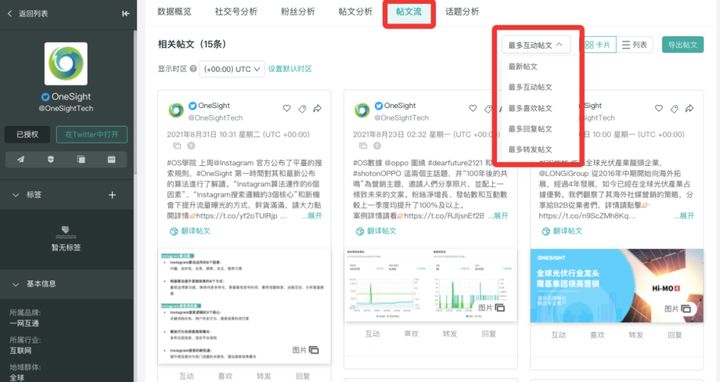The height and width of the screenshot is (382, 720).
Task: Click the image icon under August 23 date
Action: [363, 146]
